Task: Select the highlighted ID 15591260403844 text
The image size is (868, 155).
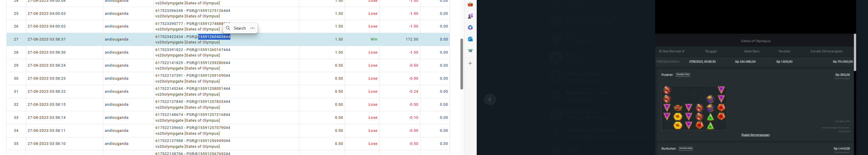Action: 214,37
